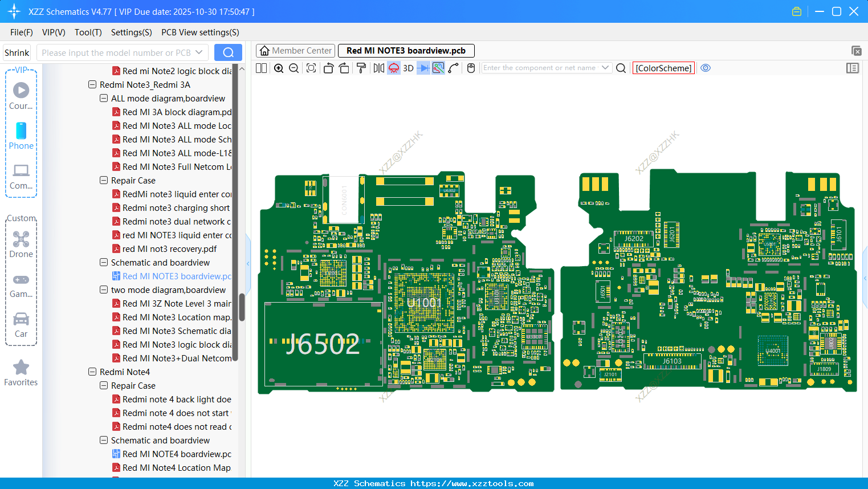Collapse ALL mode diagram,boardview folder
This screenshot has height=489, width=868.
click(x=104, y=99)
